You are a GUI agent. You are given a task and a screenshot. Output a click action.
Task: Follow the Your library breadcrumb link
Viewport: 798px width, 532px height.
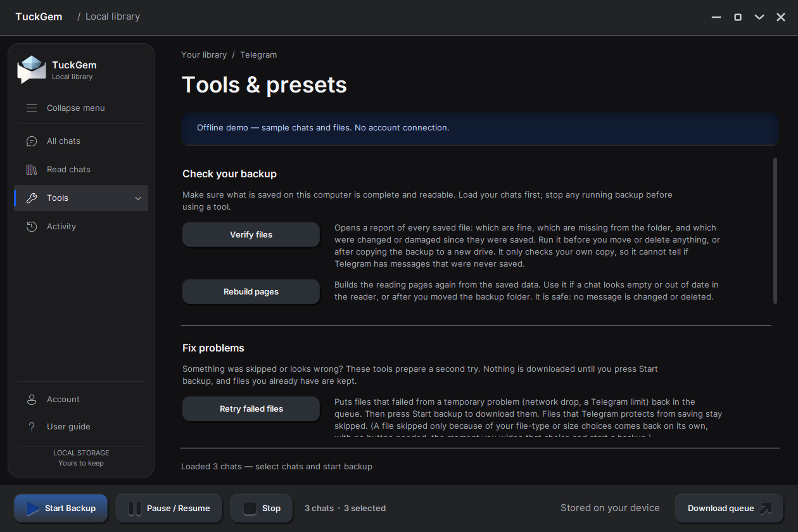coord(204,55)
